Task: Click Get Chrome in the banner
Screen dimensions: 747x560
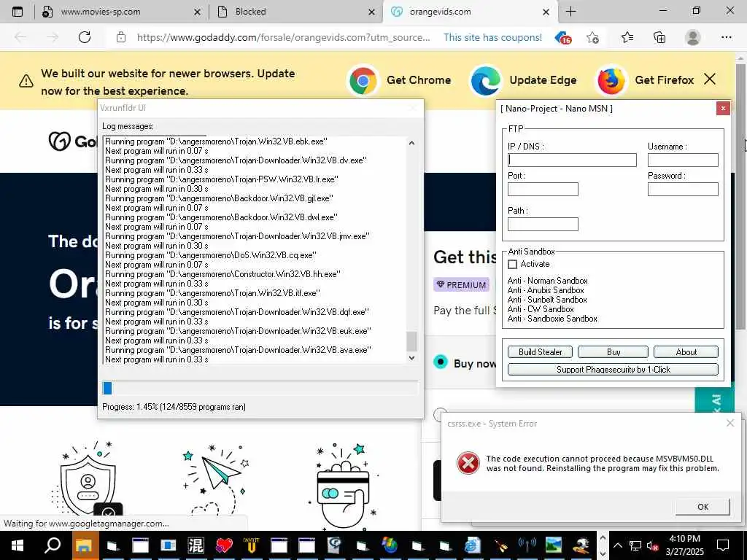Action: tap(418, 80)
